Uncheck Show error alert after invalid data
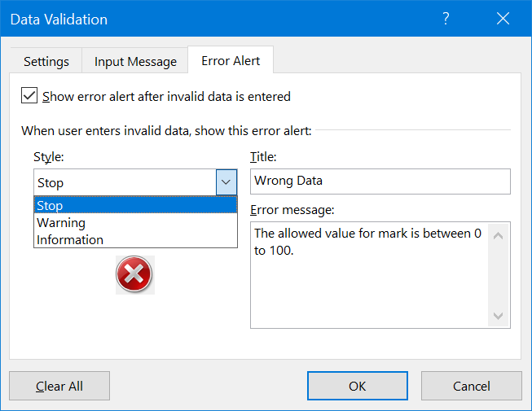Viewport: 532px width, 411px height. (x=30, y=96)
